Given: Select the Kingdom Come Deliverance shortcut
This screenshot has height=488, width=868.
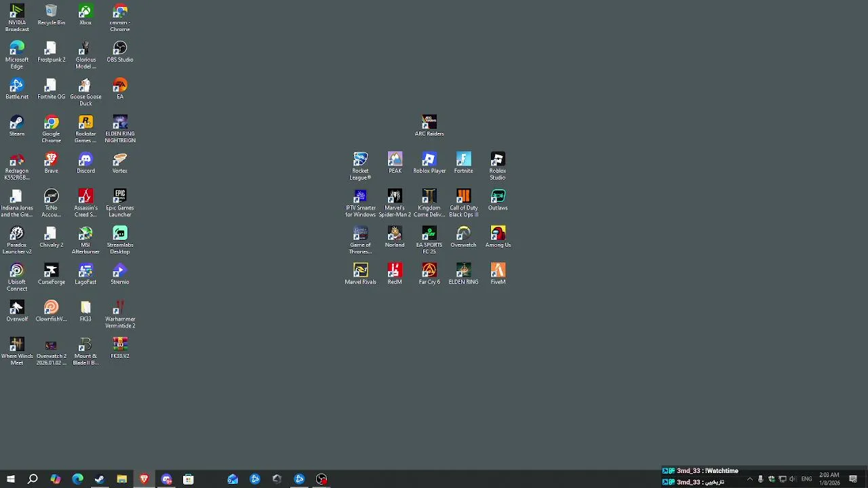Looking at the screenshot, I should [x=429, y=203].
